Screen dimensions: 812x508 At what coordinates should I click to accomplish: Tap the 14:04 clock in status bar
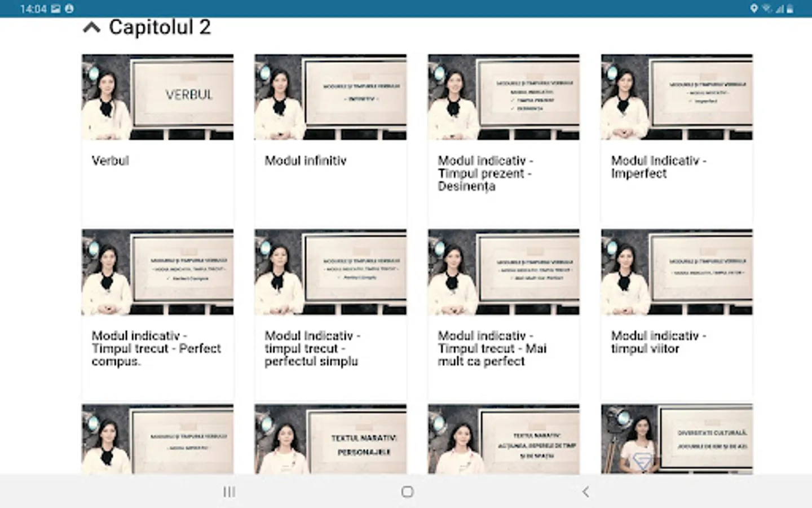(x=33, y=8)
